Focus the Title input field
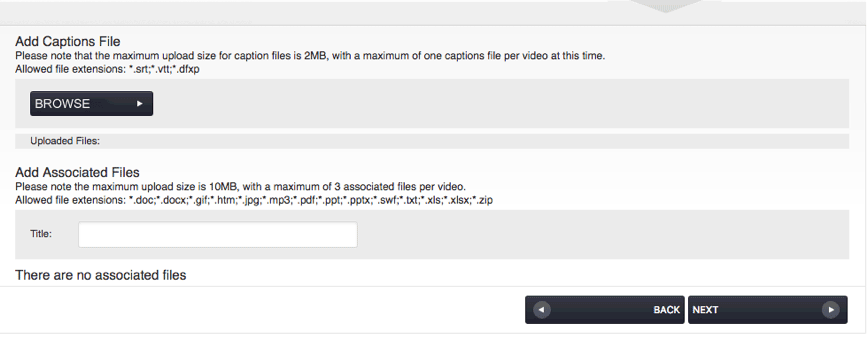Image resolution: width=868 pixels, height=362 pixels. 218,235
